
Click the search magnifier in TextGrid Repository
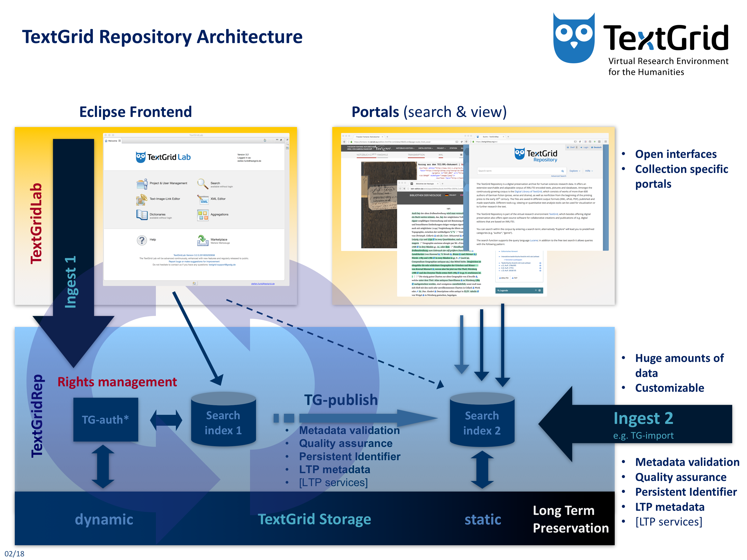click(x=563, y=171)
